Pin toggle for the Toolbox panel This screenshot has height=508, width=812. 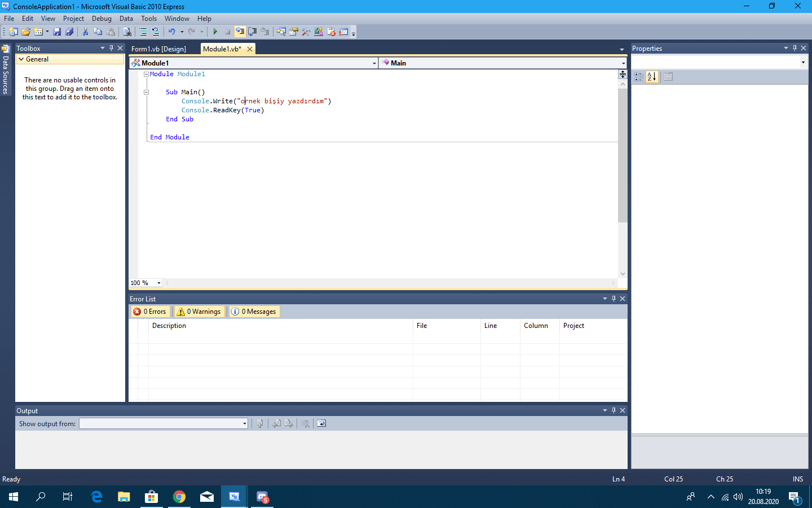111,48
